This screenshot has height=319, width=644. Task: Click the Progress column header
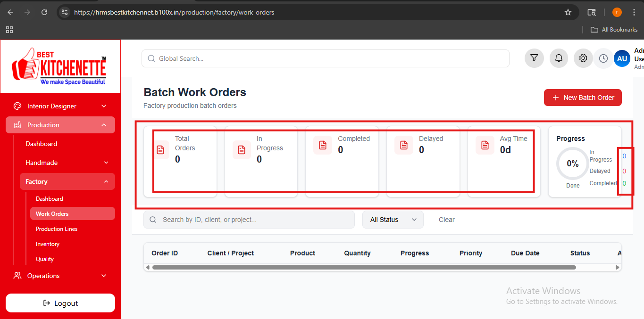pos(415,253)
